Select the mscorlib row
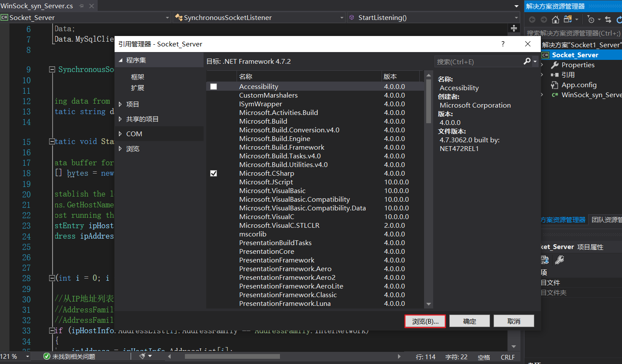The image size is (622, 364). point(316,234)
